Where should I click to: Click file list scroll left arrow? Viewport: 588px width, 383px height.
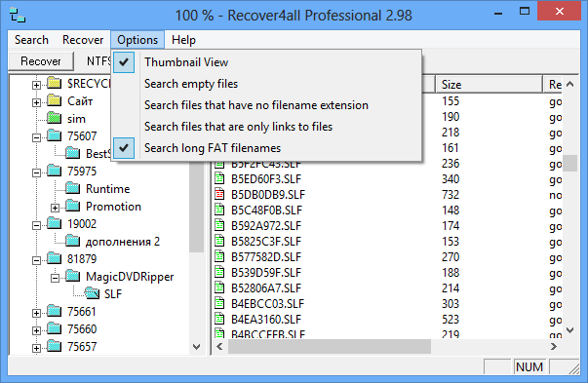[219, 347]
